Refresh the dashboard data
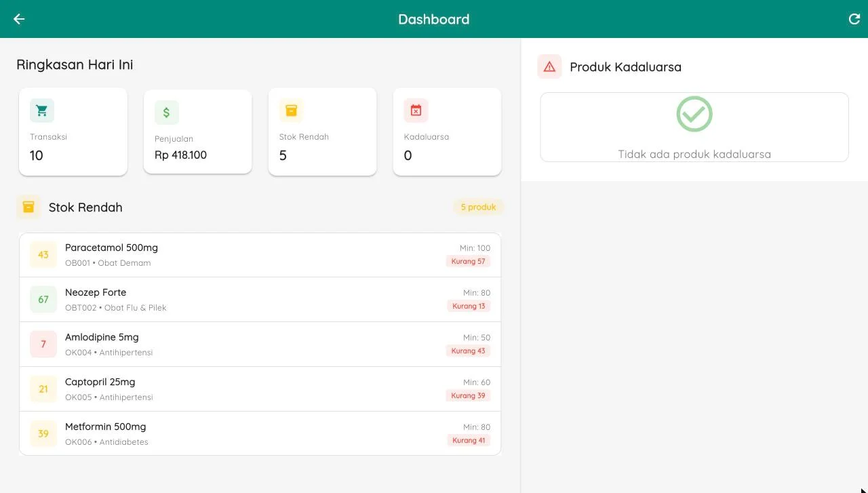The width and height of the screenshot is (868, 493). [854, 19]
